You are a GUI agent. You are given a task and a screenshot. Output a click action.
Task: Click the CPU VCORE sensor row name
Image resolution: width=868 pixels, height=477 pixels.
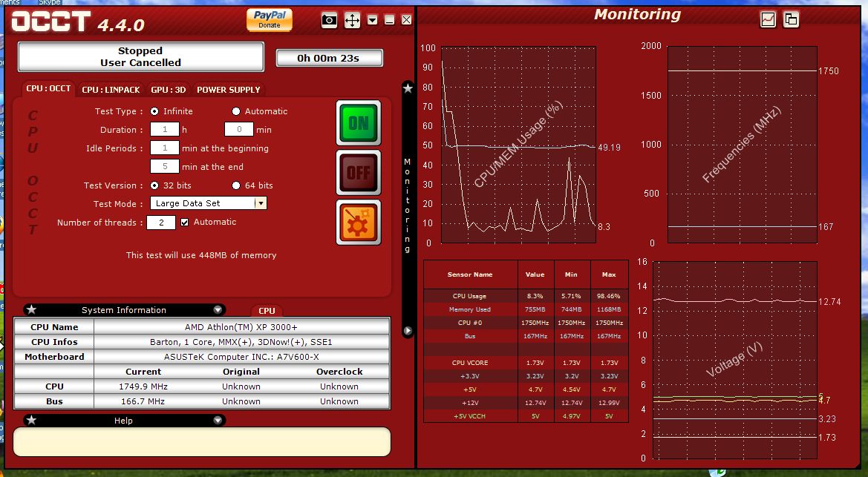point(469,363)
